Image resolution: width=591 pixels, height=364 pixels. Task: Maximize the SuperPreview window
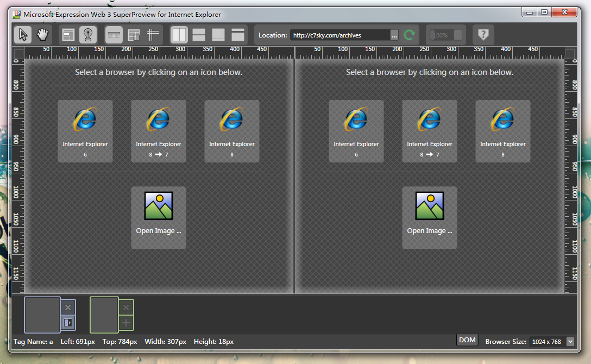544,12
